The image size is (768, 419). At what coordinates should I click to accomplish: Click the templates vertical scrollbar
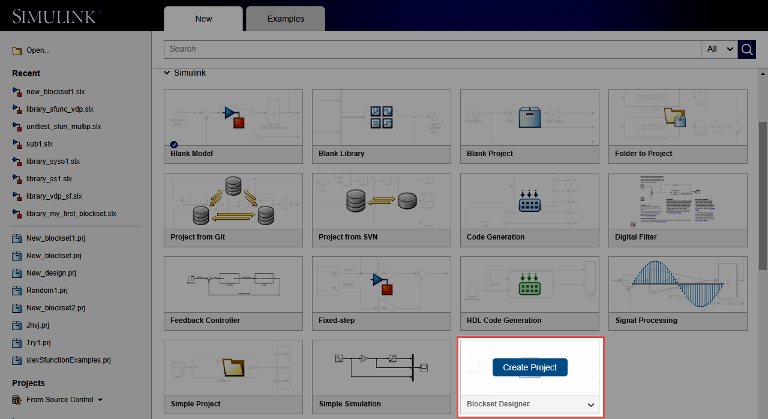(x=763, y=196)
